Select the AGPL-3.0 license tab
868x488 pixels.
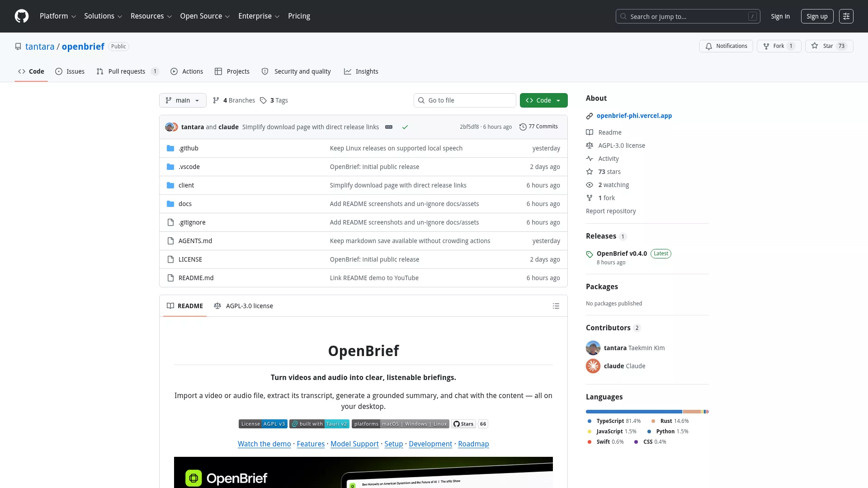243,306
